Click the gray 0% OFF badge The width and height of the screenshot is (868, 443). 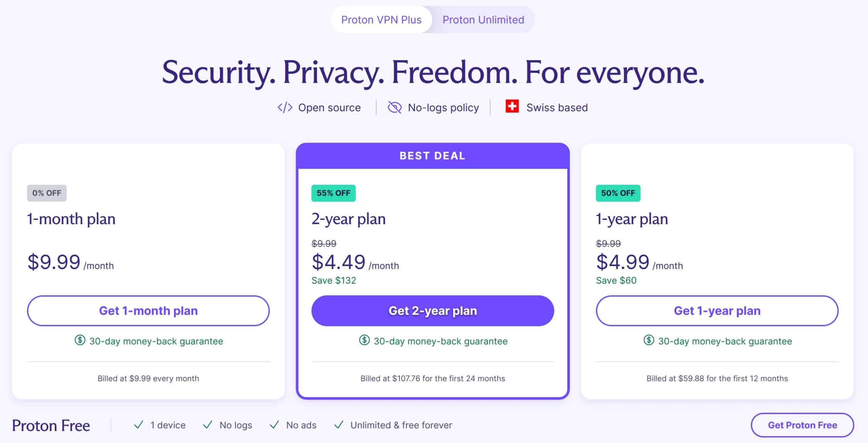pos(47,193)
